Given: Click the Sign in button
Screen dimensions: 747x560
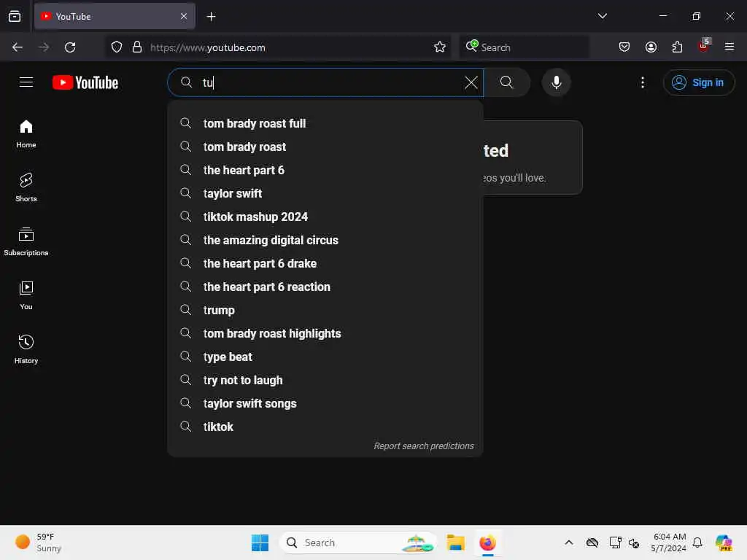Looking at the screenshot, I should point(698,82).
